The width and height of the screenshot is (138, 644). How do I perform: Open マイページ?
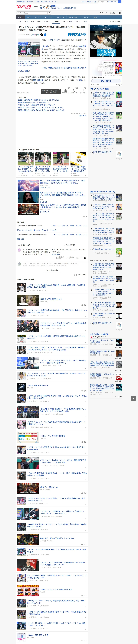tap(103, 13)
